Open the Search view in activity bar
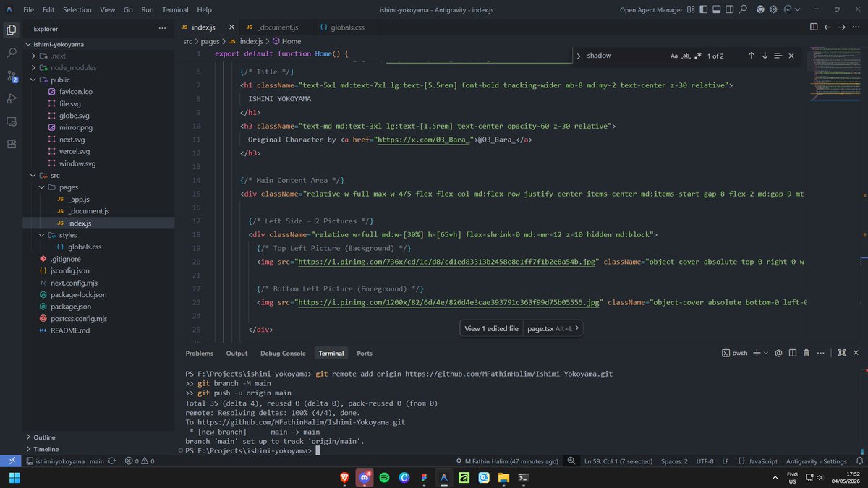The image size is (868, 488). click(x=11, y=53)
